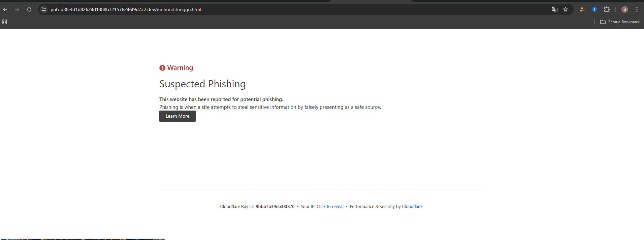View site information next to the URL

click(44, 9)
